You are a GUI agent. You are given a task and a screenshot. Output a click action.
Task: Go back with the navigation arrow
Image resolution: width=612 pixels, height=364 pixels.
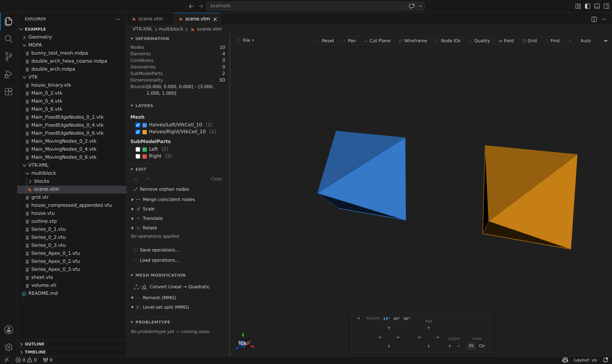click(x=191, y=6)
